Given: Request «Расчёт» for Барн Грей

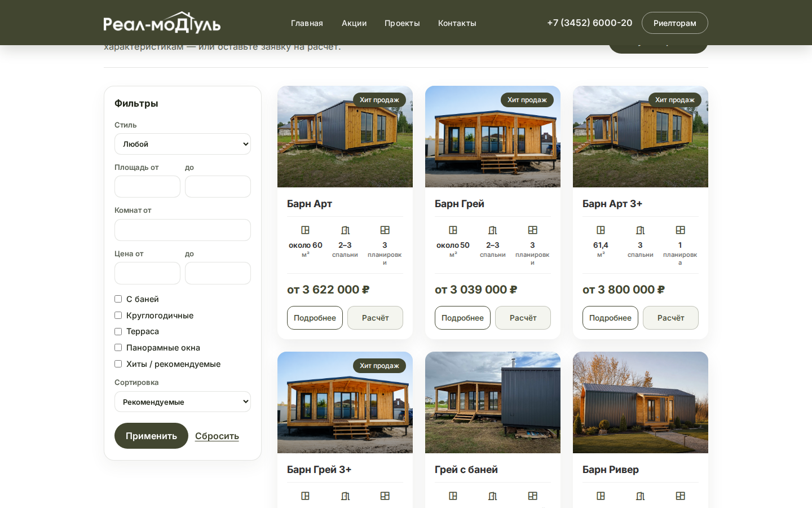Looking at the screenshot, I should coord(523,318).
